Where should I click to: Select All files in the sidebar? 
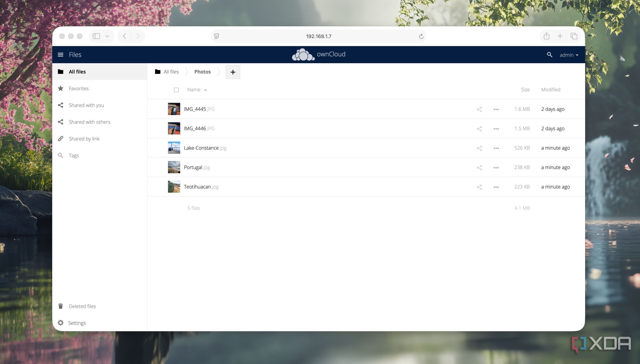coord(100,72)
